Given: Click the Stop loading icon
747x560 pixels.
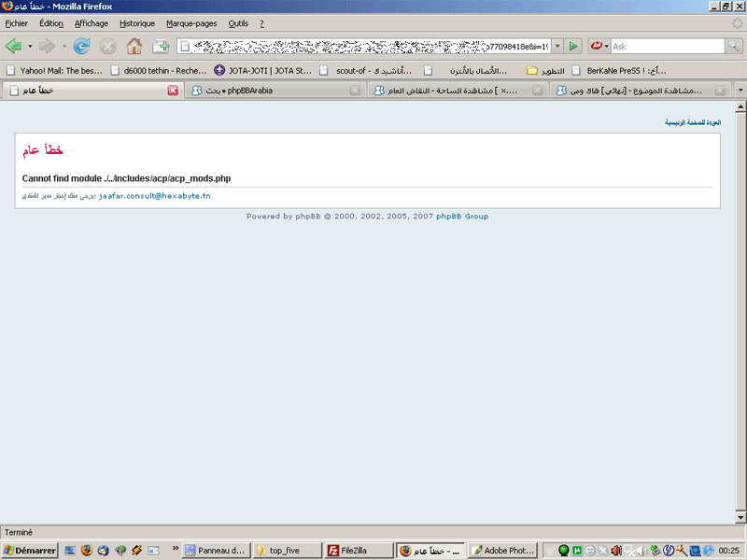Looking at the screenshot, I should click(x=108, y=46).
